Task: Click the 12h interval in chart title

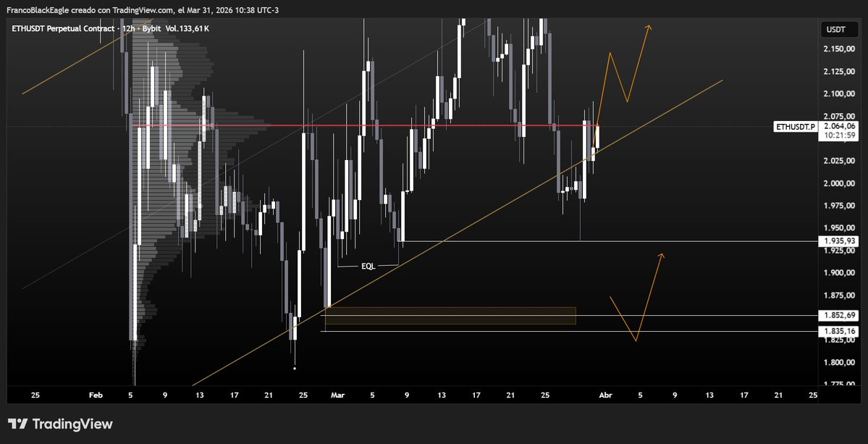Action: (127, 28)
